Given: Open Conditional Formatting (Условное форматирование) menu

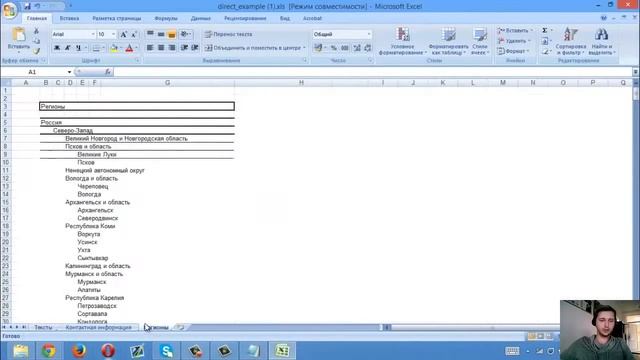Looking at the screenshot, I should (403, 41).
